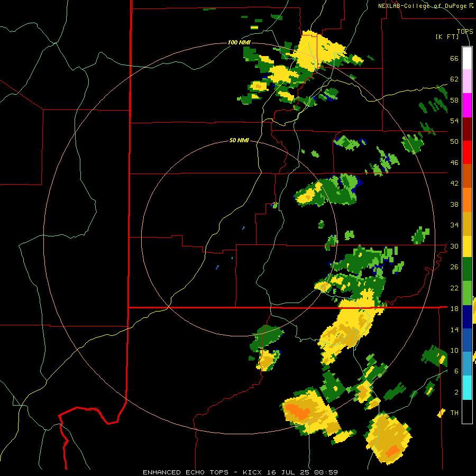Screen dimensions: 476x476
Task: Select the light green legend swatch
Action: 467,293
